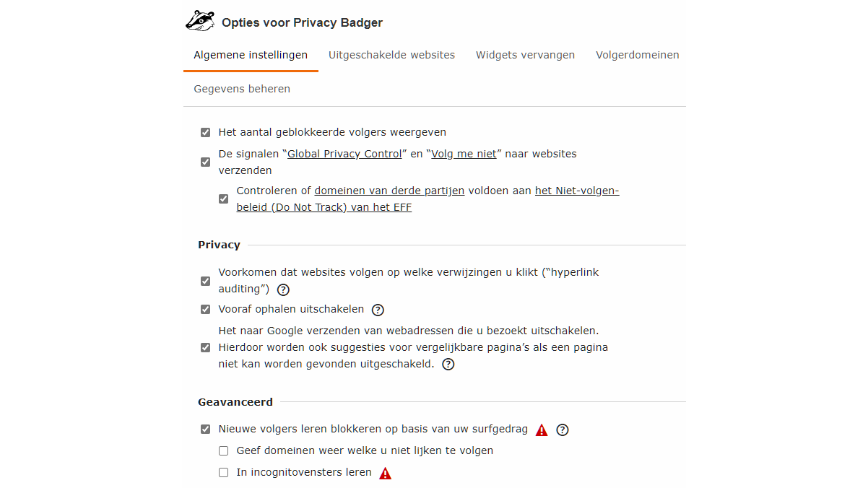Viewport: 868px width, 488px height.
Task: Click help icon beside Vooraf ophalen uitschakelen
Action: [378, 310]
